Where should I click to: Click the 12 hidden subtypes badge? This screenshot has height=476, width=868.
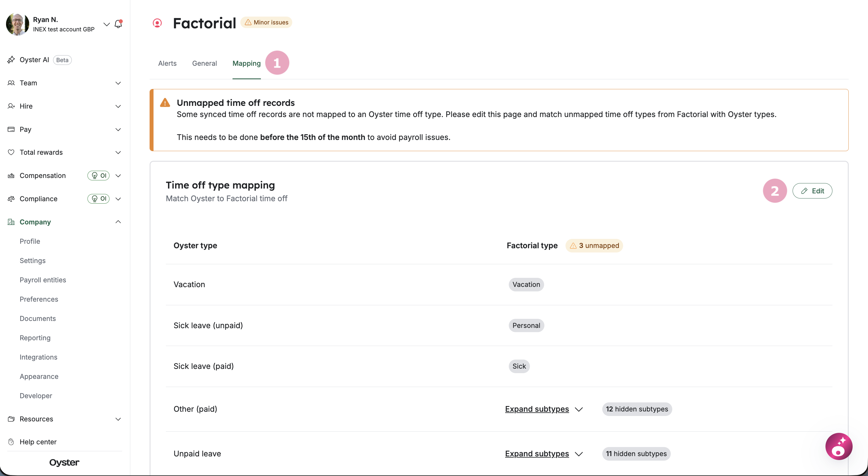click(637, 409)
